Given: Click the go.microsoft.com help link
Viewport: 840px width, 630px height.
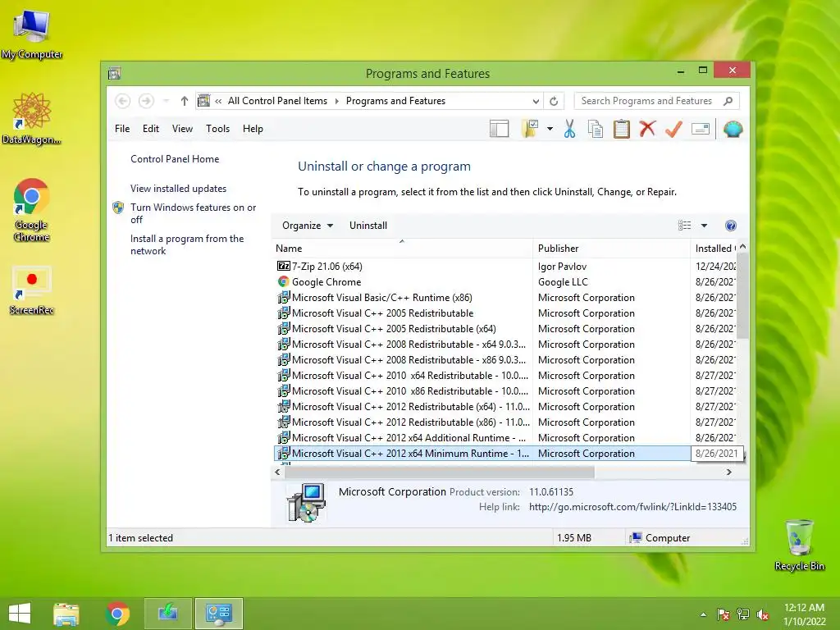Looking at the screenshot, I should point(632,507).
